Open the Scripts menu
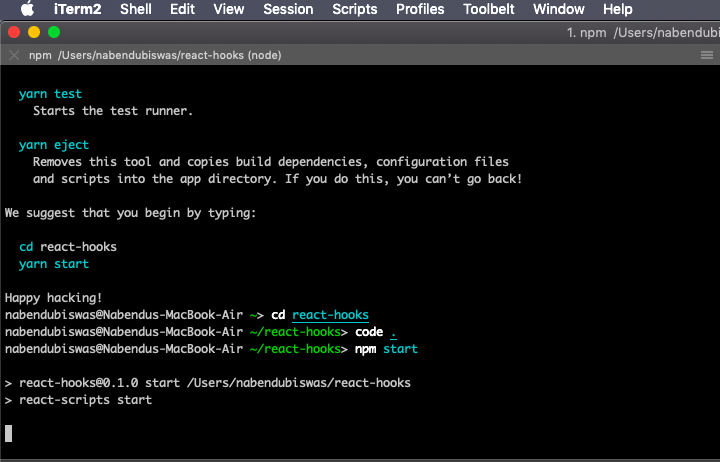Image resolution: width=720 pixels, height=462 pixels. tap(355, 9)
